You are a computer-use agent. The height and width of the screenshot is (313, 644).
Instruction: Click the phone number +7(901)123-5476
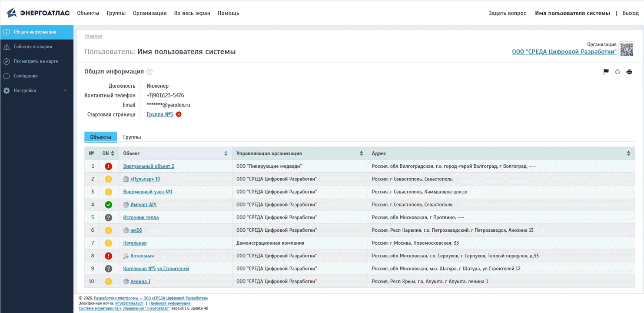[x=165, y=95]
